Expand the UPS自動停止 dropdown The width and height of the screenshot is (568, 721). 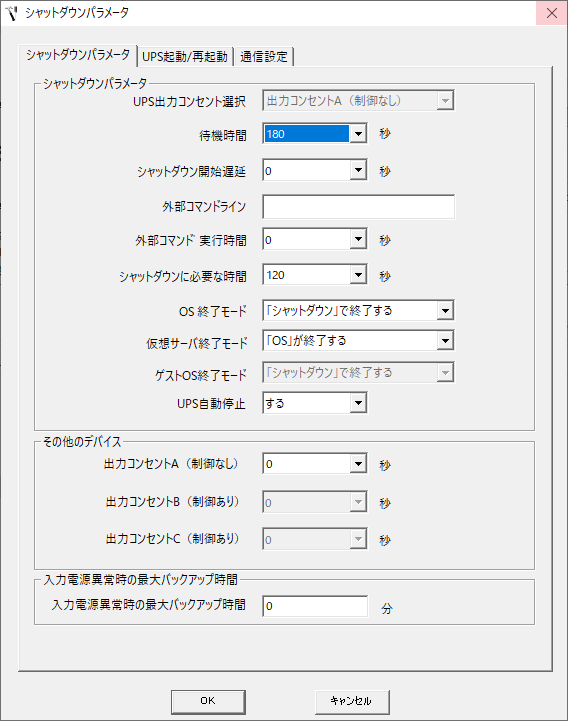358,403
